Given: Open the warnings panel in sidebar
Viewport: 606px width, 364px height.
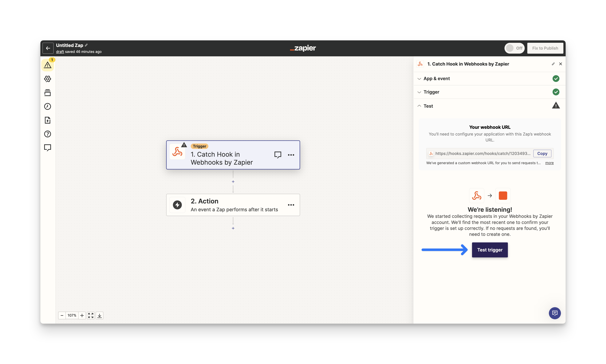Looking at the screenshot, I should point(48,65).
